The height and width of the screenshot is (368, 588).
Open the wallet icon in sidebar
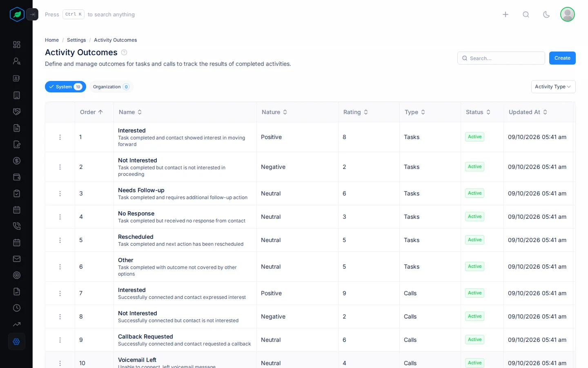tap(17, 177)
